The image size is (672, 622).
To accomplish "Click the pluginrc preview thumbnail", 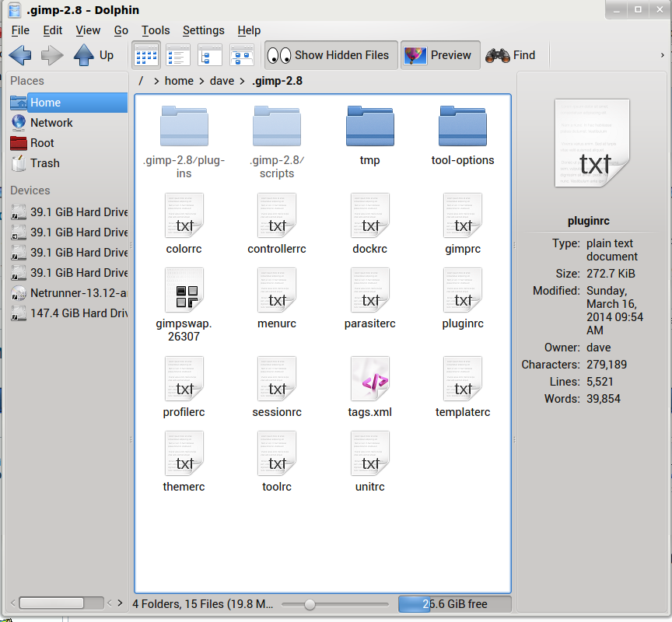I will pyautogui.click(x=592, y=143).
